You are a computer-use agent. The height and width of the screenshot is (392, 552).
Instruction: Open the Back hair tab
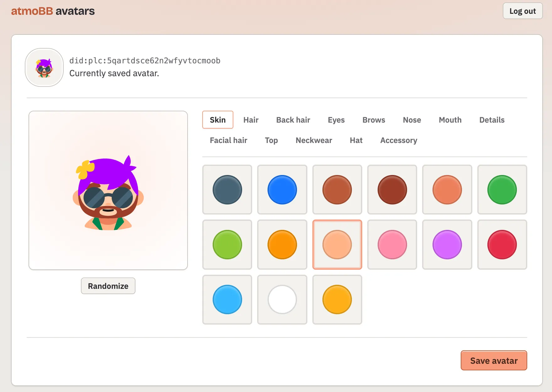pos(293,120)
